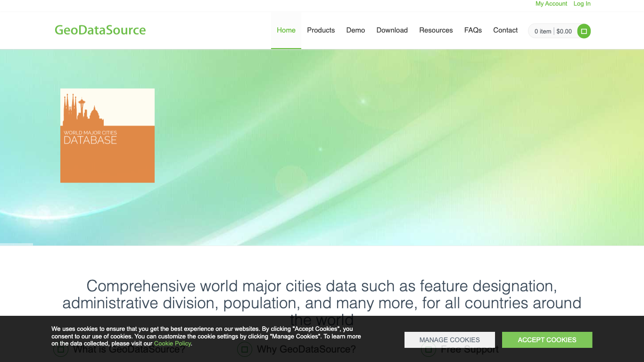Click the My Account link

(x=551, y=4)
